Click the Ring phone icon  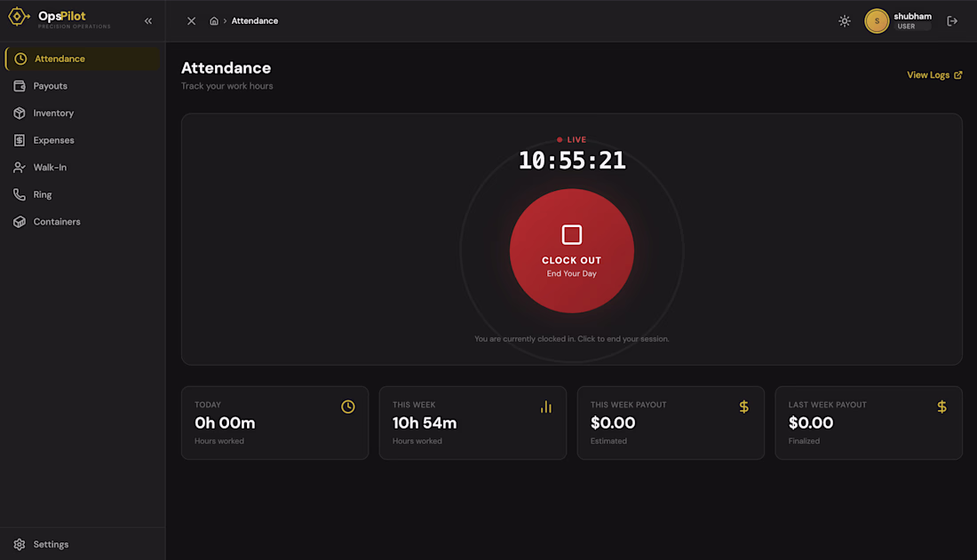point(20,194)
